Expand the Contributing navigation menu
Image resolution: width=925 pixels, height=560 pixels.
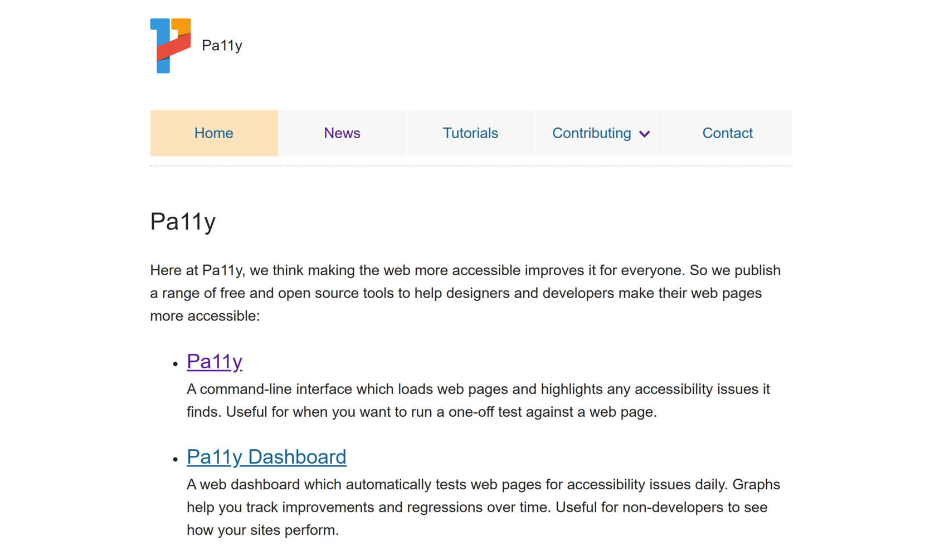point(599,133)
